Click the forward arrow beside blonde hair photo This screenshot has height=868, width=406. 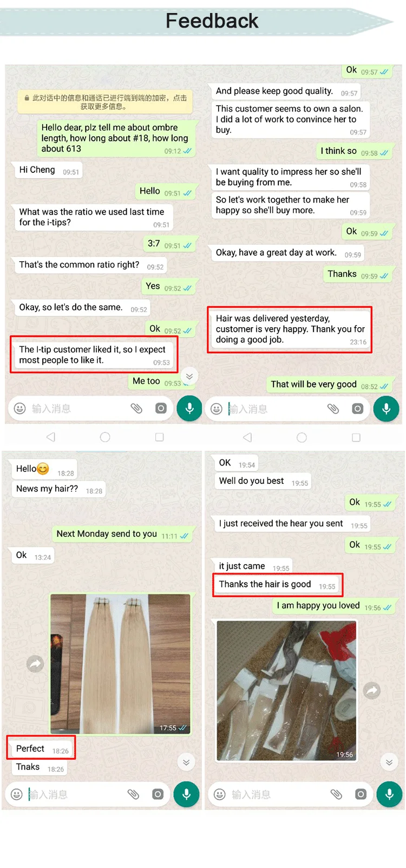[x=35, y=664]
